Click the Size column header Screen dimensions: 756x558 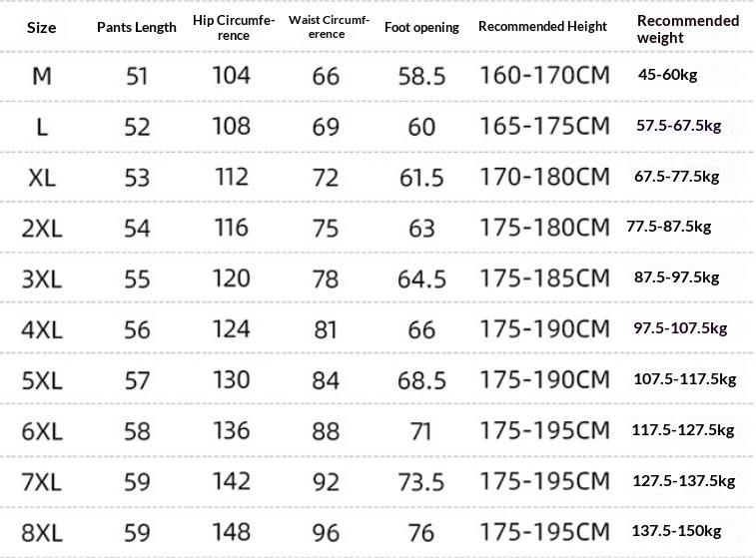42,28
